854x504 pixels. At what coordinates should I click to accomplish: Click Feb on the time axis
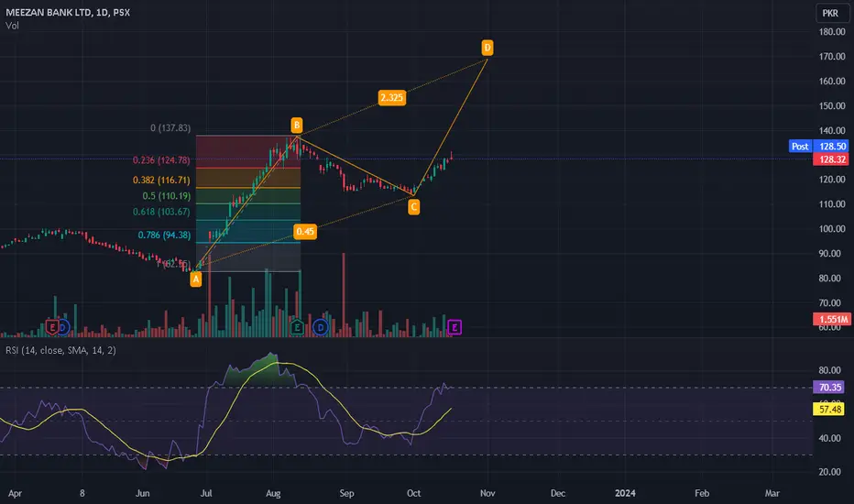702,494
